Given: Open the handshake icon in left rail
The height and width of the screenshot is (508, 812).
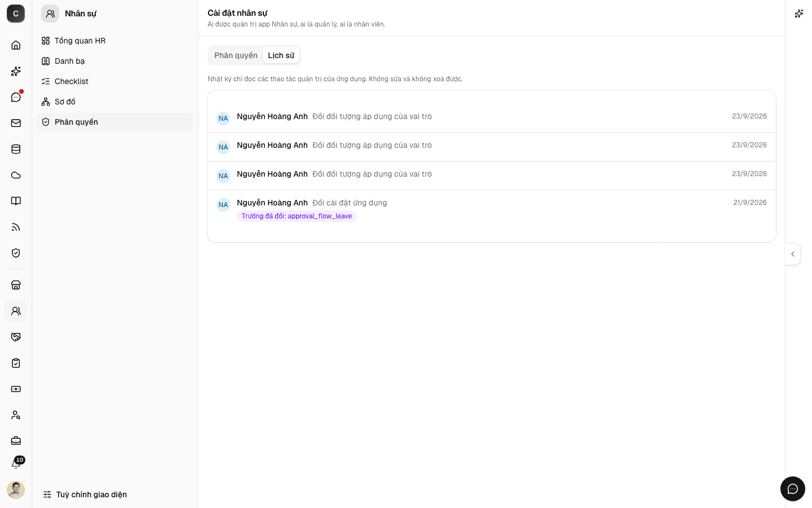Looking at the screenshot, I should point(16,337).
